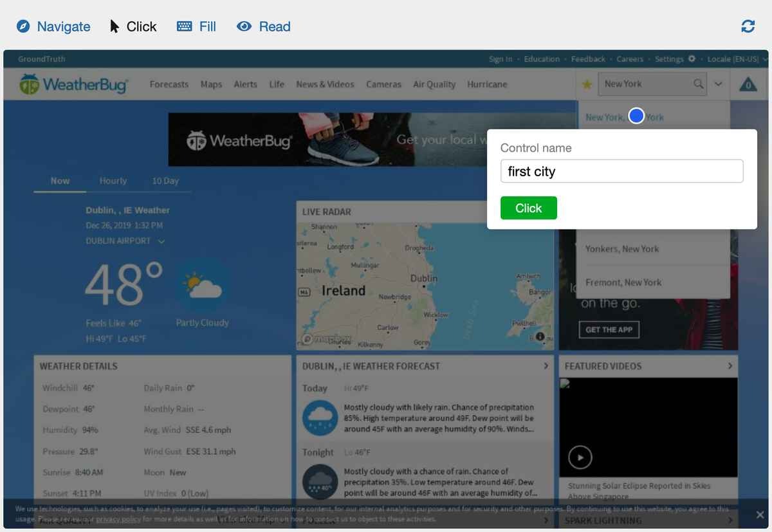Select the Fill tool
The width and height of the screenshot is (772, 532).
tap(197, 26)
